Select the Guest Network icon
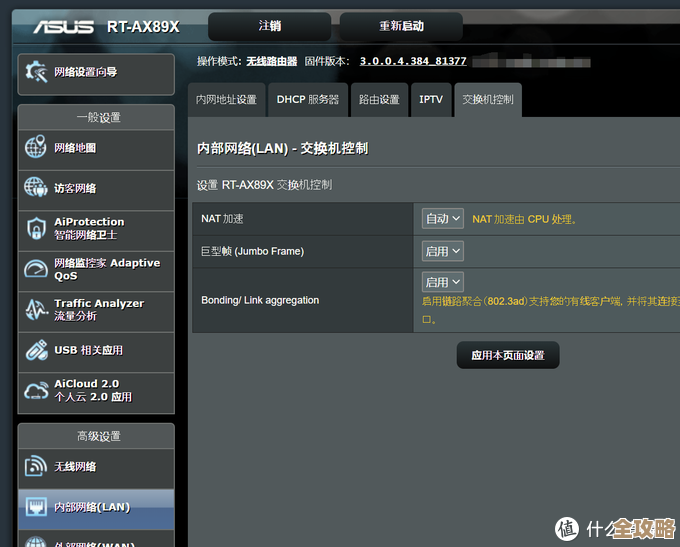 coord(36,188)
